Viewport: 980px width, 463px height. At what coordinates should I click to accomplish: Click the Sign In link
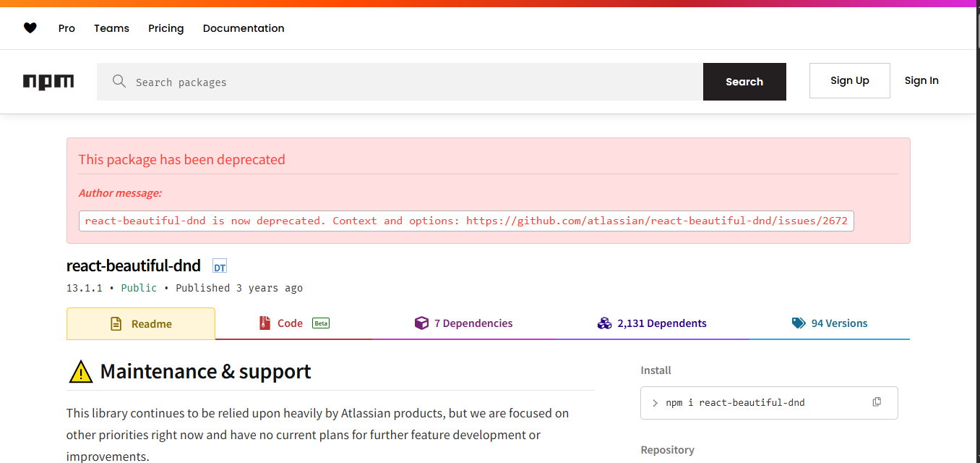pos(921,80)
